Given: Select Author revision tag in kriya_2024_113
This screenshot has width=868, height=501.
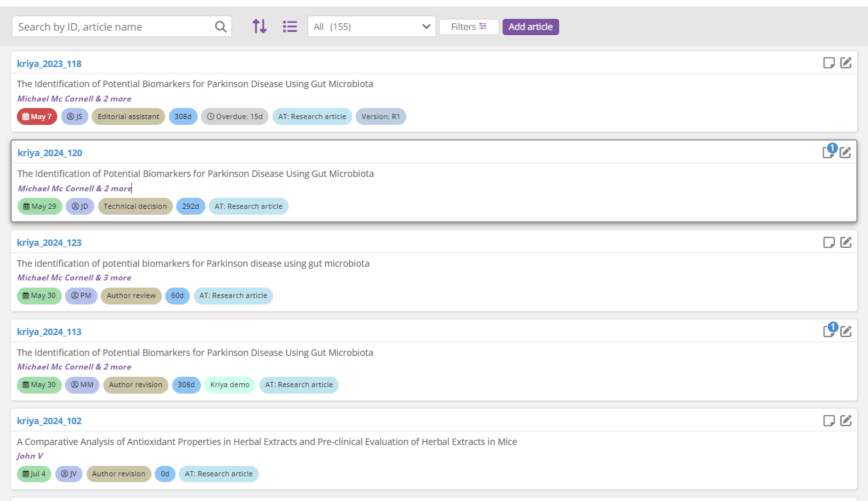Looking at the screenshot, I should point(136,385).
